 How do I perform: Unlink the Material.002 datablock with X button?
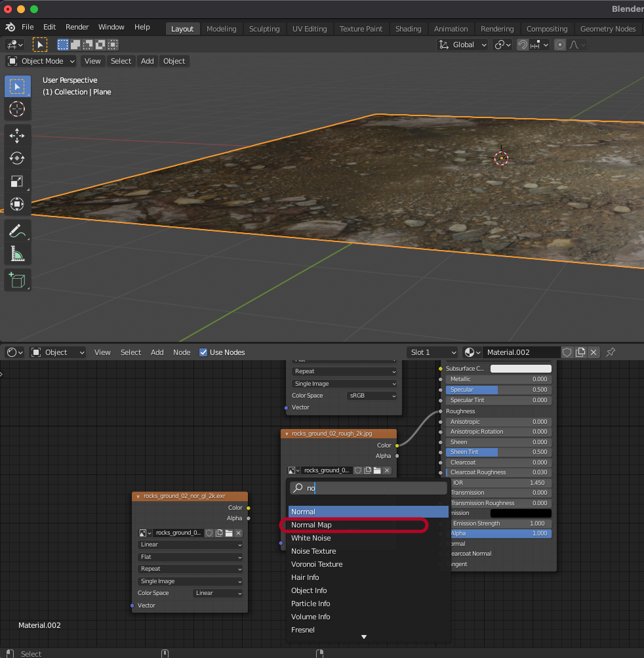(x=594, y=352)
